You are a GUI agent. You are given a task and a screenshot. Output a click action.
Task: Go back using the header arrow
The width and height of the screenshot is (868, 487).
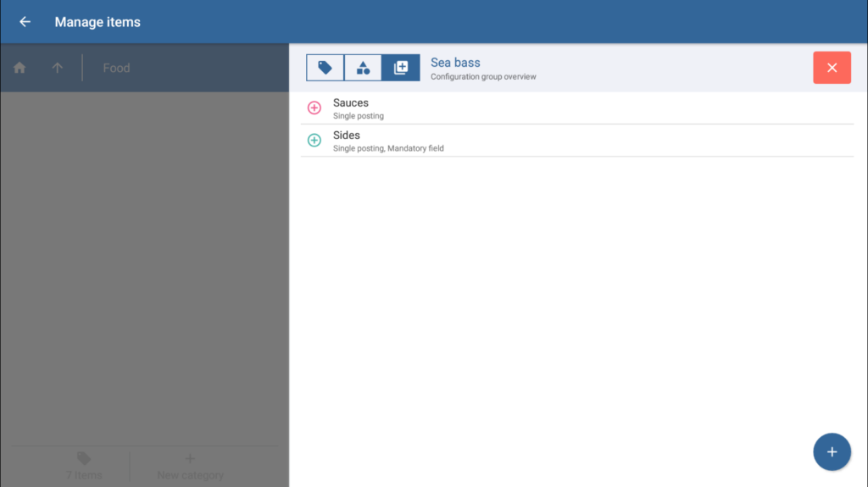(x=25, y=22)
